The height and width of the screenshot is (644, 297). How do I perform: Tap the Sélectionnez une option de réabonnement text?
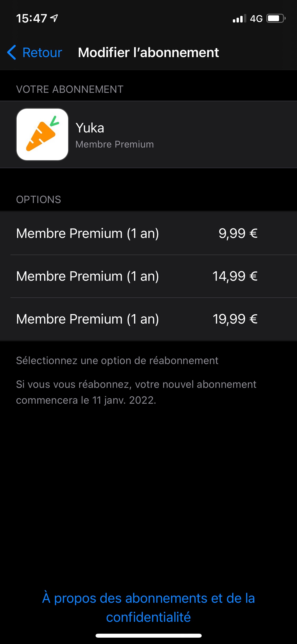pos(117,361)
